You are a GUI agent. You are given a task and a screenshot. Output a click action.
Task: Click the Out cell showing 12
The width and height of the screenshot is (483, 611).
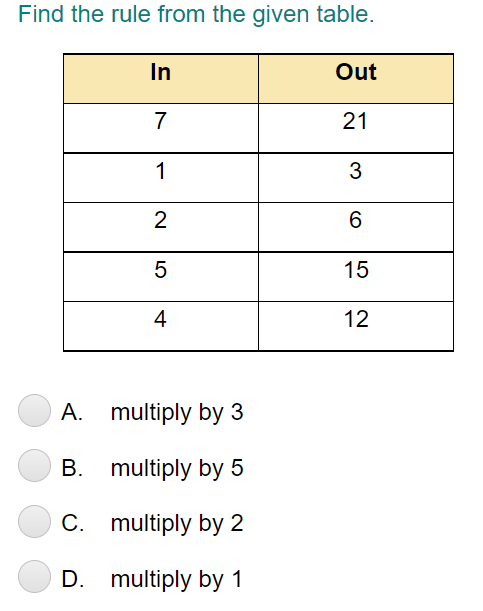tap(356, 326)
